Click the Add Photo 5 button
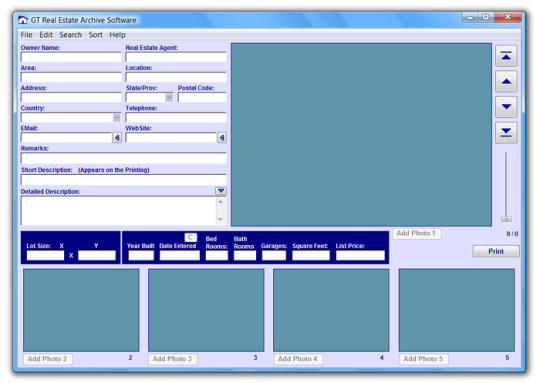540x383 pixels. click(x=423, y=359)
